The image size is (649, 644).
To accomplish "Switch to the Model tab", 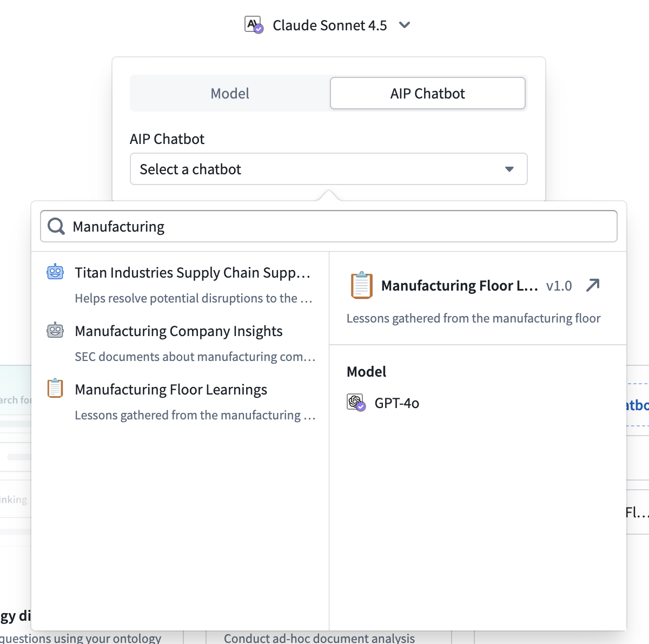I will 229,93.
